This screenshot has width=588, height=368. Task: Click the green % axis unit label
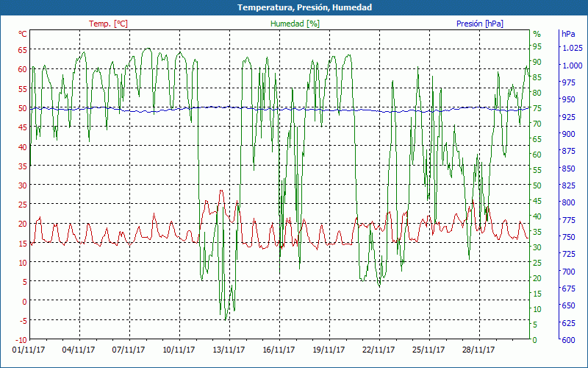pyautogui.click(x=537, y=34)
